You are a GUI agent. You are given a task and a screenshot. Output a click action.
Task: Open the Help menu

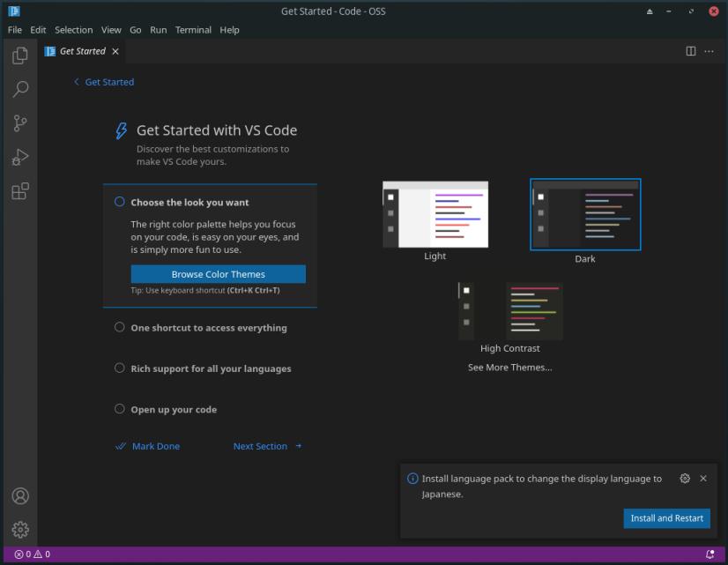[x=229, y=30]
